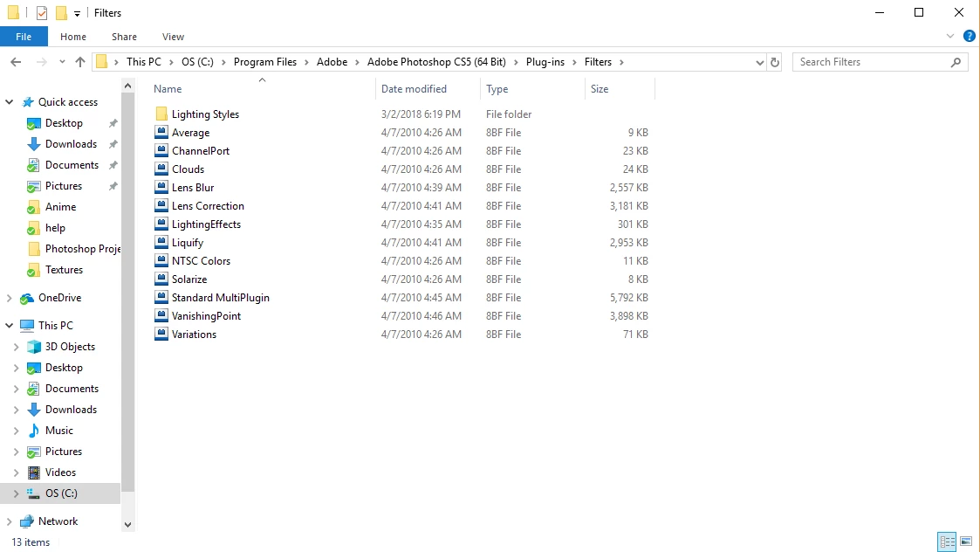This screenshot has height=552, width=980.
Task: Switch to Large icons view layout
Action: point(966,542)
